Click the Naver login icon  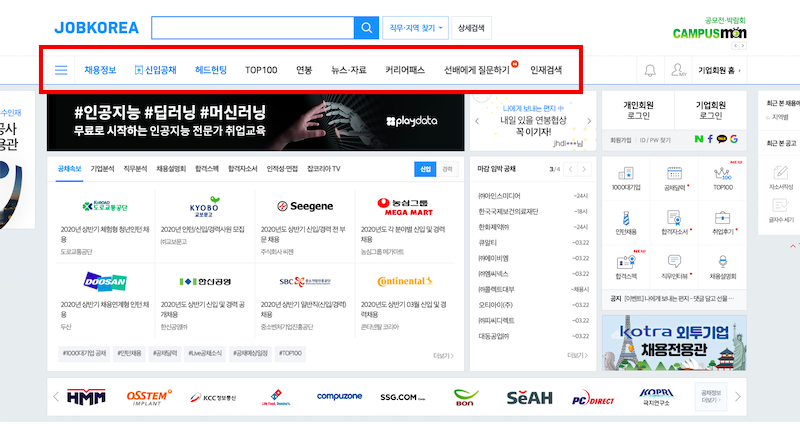[697, 139]
